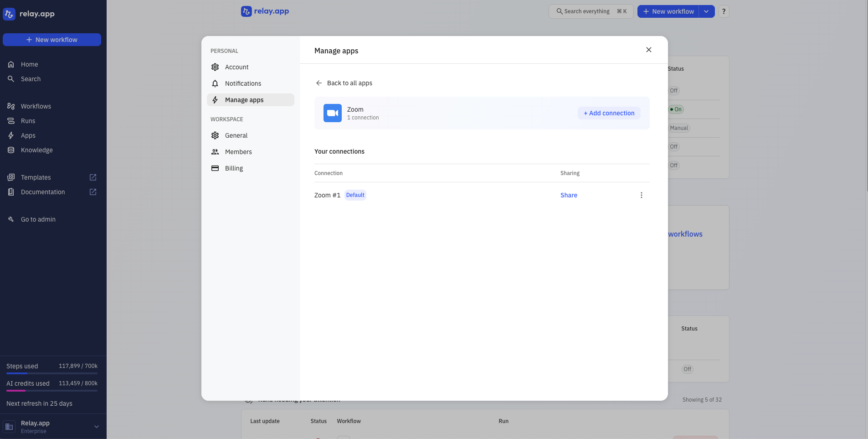This screenshot has width=868, height=439.
Task: Open the Members settings section
Action: pyautogui.click(x=238, y=152)
